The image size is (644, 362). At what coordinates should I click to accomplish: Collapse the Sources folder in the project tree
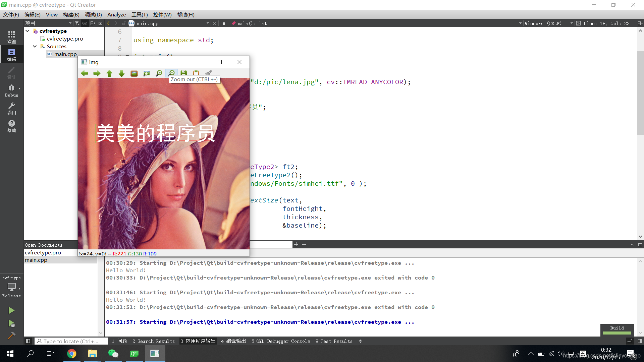pos(35,46)
